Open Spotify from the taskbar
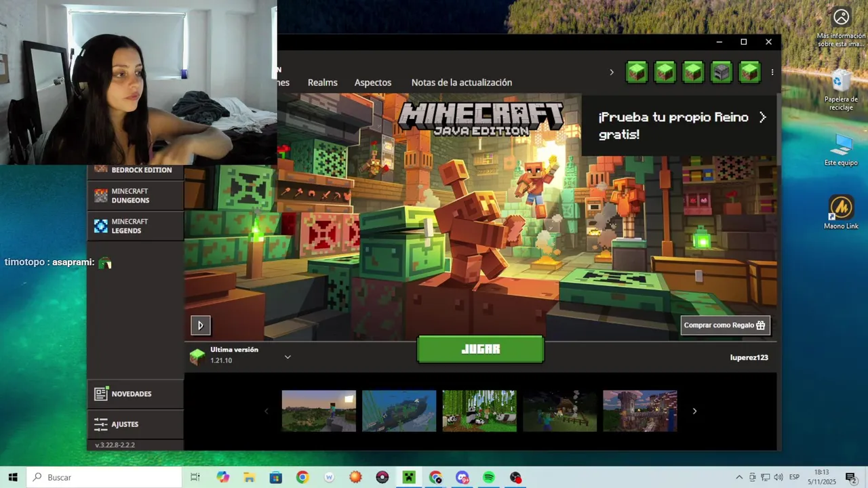Screen dimensions: 868x488 click(489, 477)
